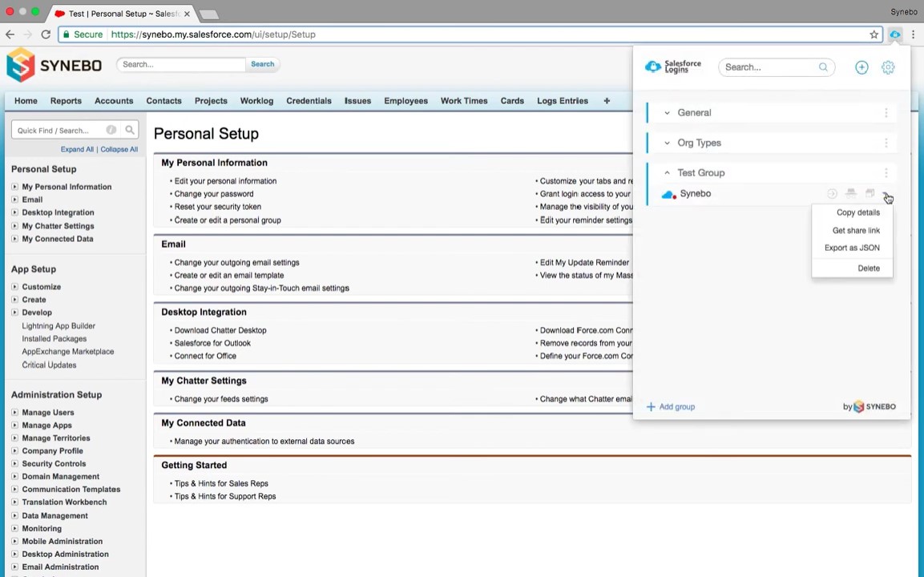Screen dimensions: 924x577
Task: Bookmark this page with the star icon
Action: coord(874,34)
